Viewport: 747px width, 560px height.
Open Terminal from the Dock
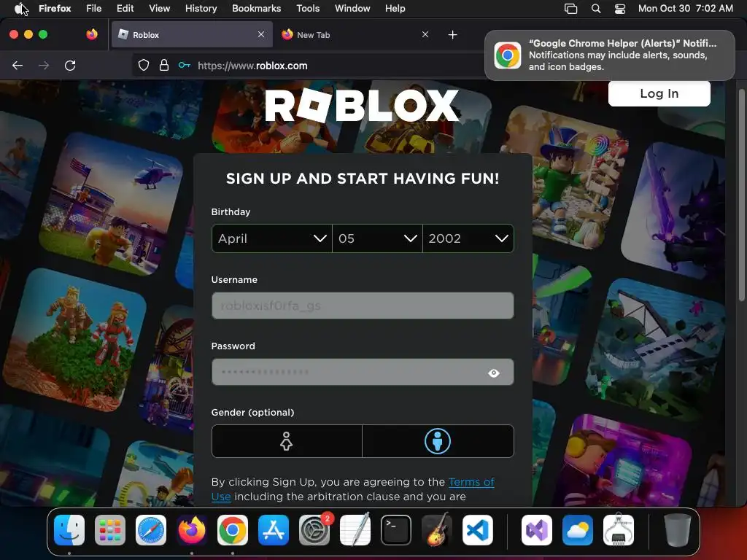click(x=396, y=530)
